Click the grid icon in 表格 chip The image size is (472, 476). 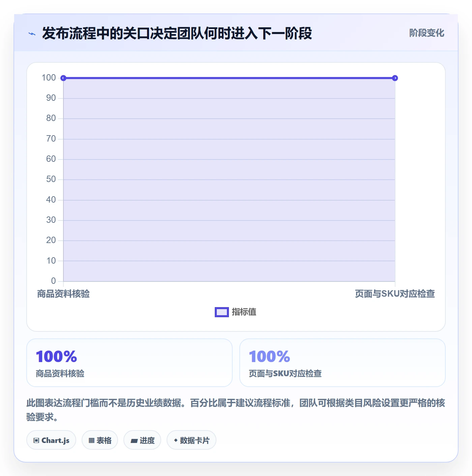coord(91,441)
